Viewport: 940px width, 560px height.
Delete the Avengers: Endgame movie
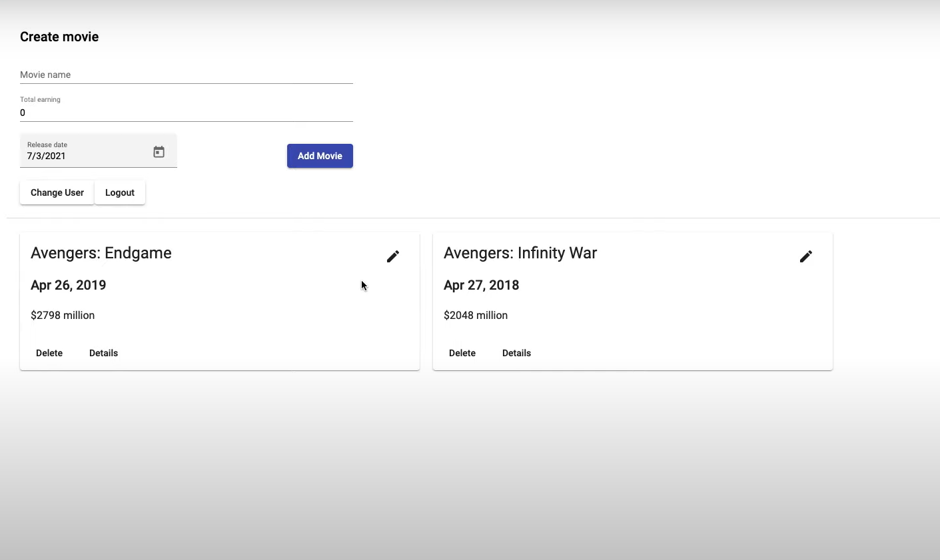tap(49, 353)
